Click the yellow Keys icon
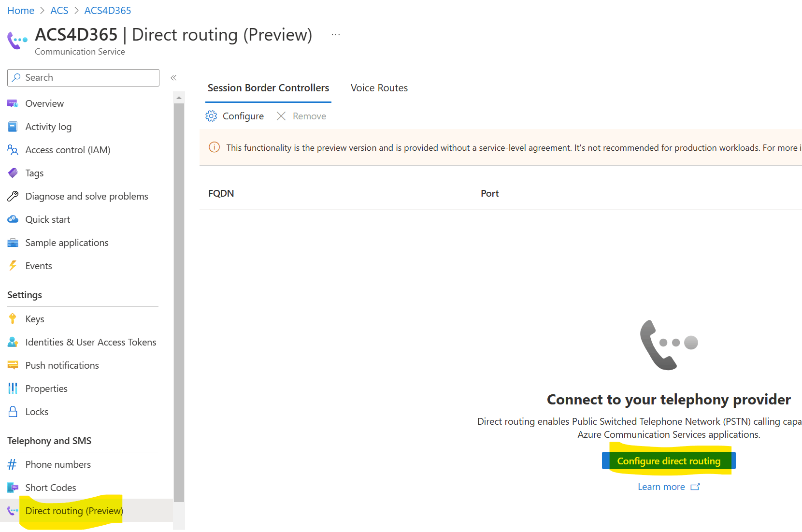802x532 pixels. pos(13,319)
